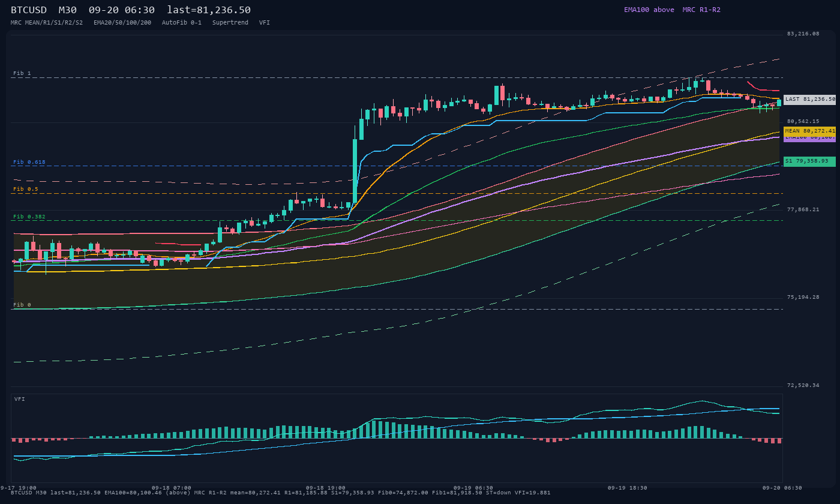Click the Fib 0 level label
This screenshot has width=840, height=504.
pos(22,305)
